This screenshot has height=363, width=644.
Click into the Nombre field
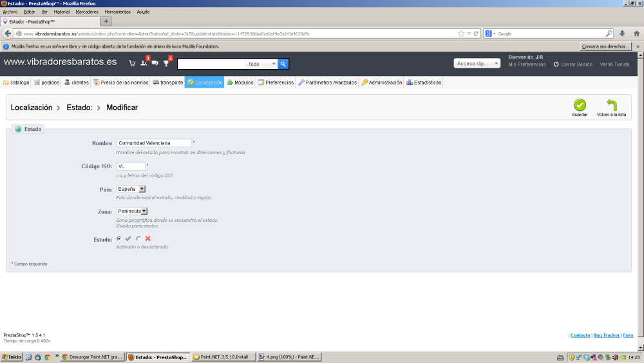tap(154, 143)
